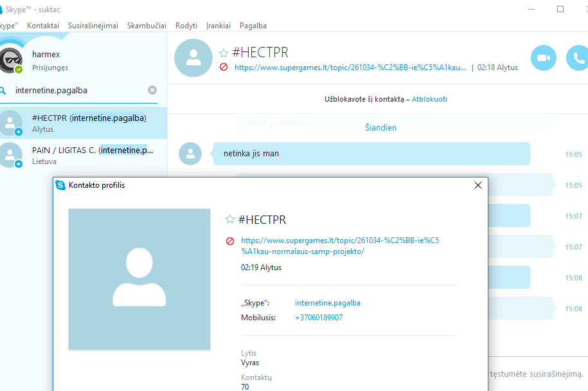This screenshot has width=588, height=391.
Task: Start a video call with #HECTPR
Action: pyautogui.click(x=544, y=58)
